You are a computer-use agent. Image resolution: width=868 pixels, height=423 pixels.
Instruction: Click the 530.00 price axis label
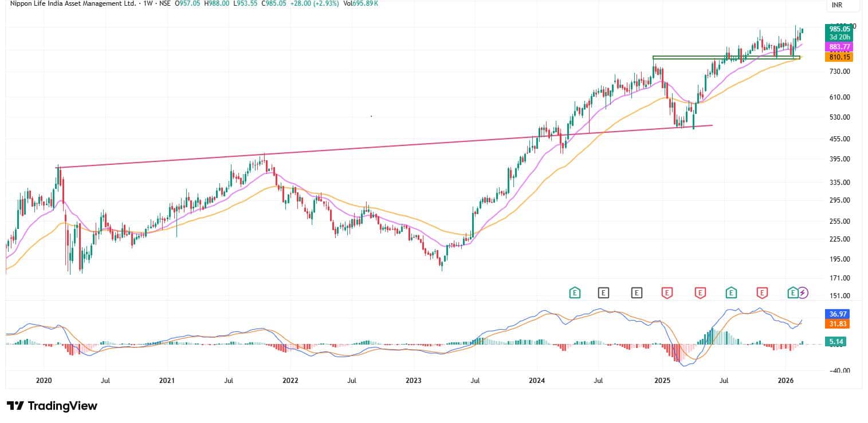click(x=839, y=117)
